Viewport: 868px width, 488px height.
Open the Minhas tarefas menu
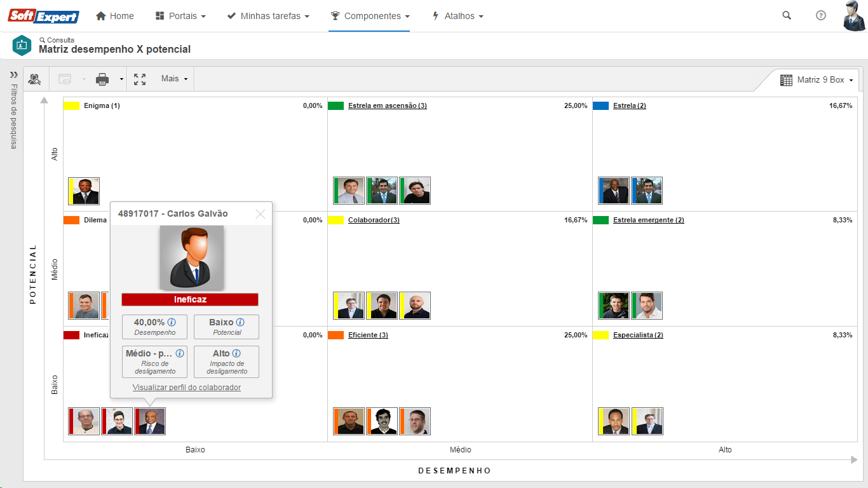tap(268, 16)
